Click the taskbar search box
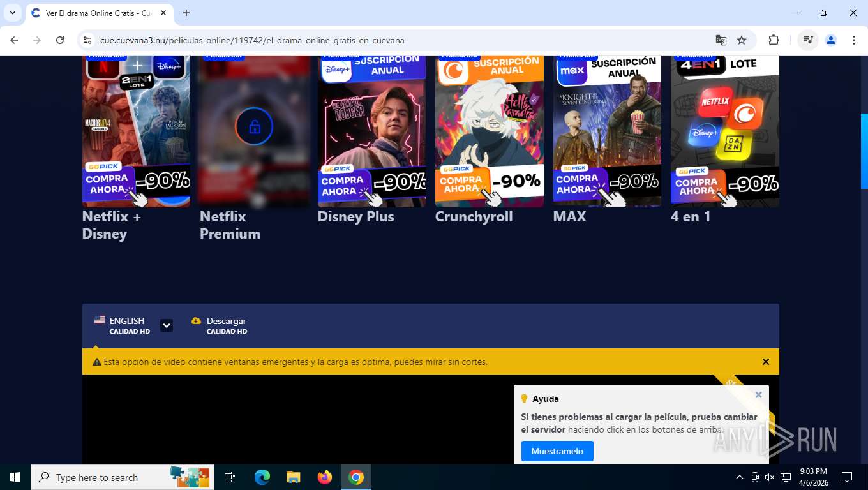 [x=123, y=477]
